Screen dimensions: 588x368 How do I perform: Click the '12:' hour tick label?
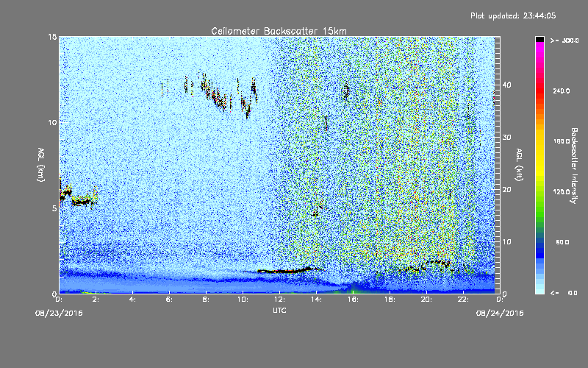point(279,300)
